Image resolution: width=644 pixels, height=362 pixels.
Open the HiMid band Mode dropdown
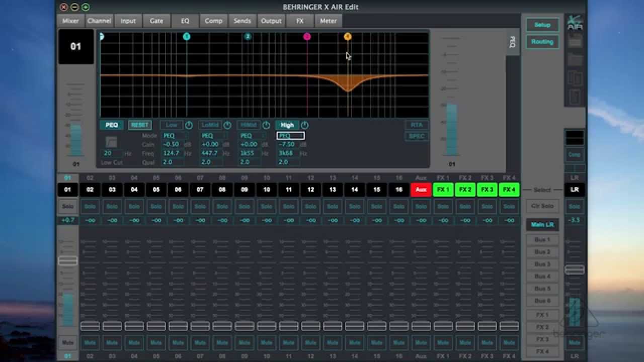251,135
